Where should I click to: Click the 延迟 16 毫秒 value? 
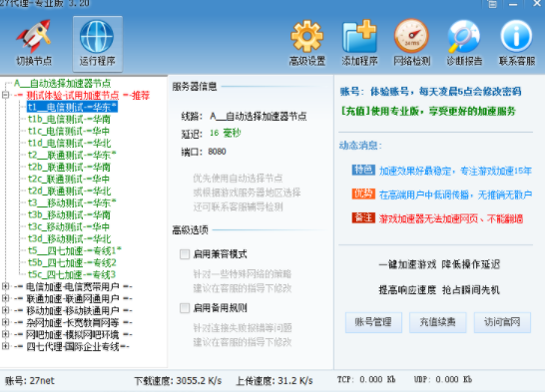(226, 133)
